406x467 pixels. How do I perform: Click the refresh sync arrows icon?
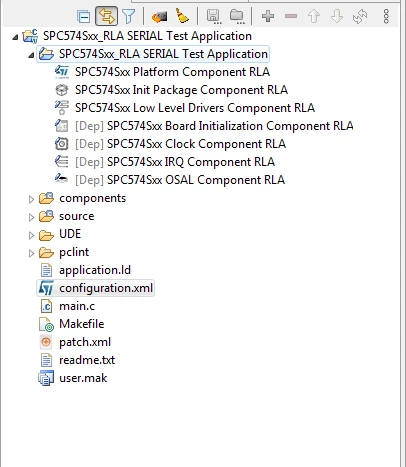point(360,16)
